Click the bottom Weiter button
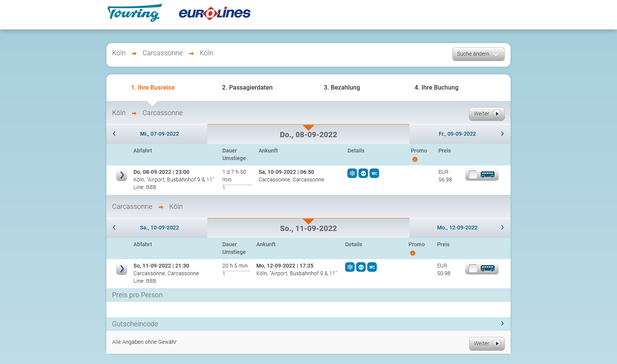 pyautogui.click(x=487, y=343)
